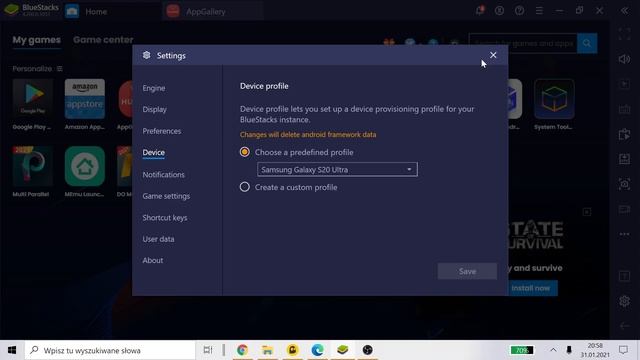Click the Settings gear icon in dialog title
This screenshot has width=640, height=360.
147,55
